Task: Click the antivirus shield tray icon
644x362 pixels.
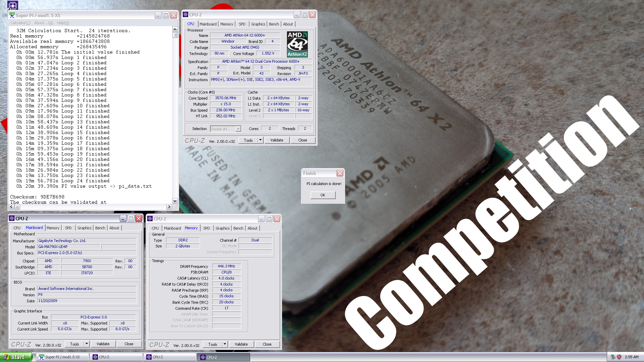Action: [619, 357]
